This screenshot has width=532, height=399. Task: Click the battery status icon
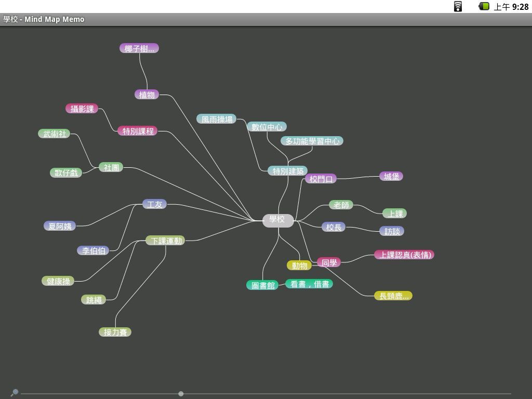click(x=484, y=6)
